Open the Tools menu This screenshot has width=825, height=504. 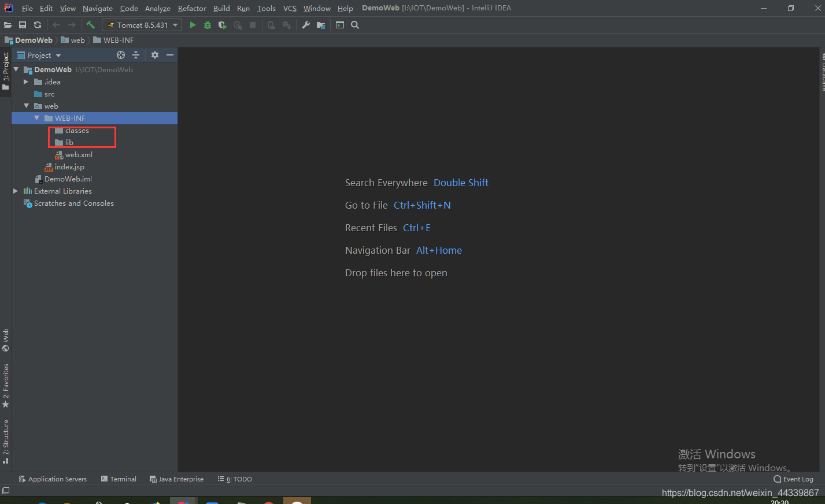[x=267, y=8]
